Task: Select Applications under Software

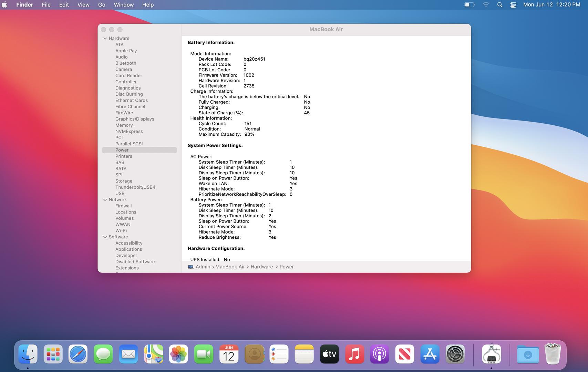Action: (129, 249)
